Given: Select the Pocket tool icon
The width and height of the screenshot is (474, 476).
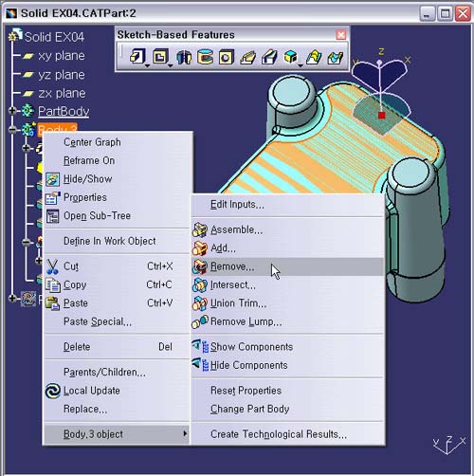Looking at the screenshot, I should tap(160, 57).
